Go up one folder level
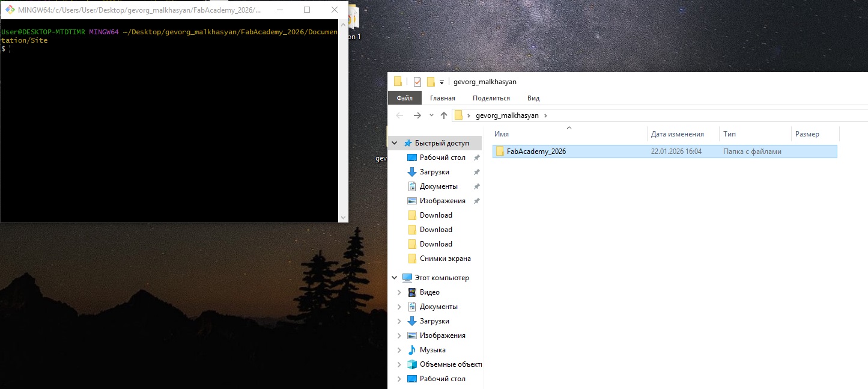 [x=444, y=115]
